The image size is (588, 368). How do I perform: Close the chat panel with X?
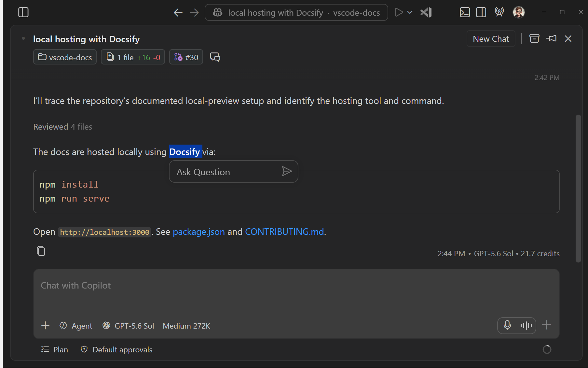pyautogui.click(x=568, y=38)
